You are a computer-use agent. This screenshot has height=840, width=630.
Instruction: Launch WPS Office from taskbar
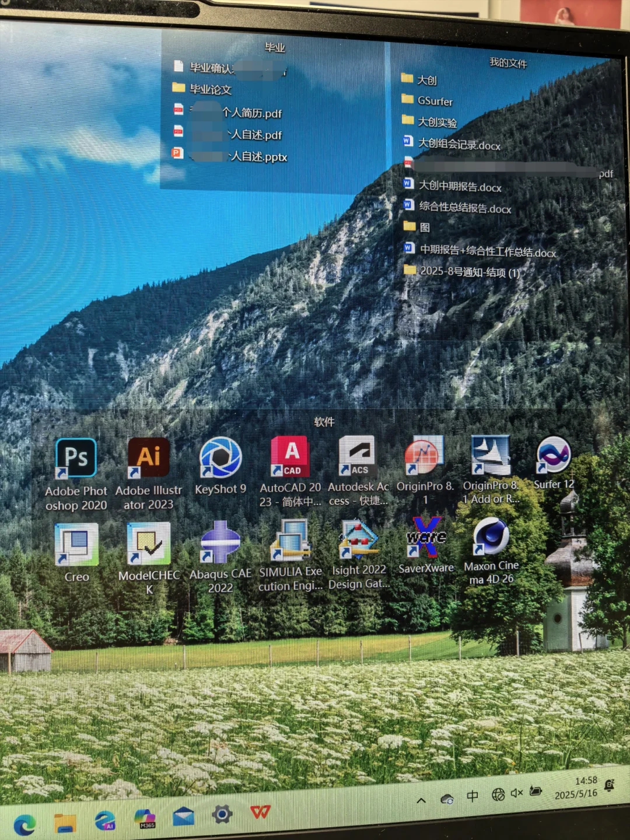click(x=260, y=811)
